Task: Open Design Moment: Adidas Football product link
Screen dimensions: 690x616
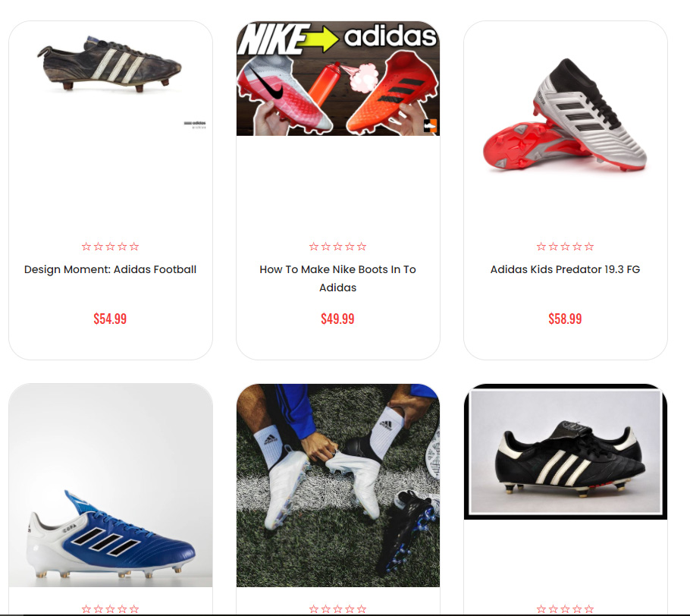Action: (110, 269)
